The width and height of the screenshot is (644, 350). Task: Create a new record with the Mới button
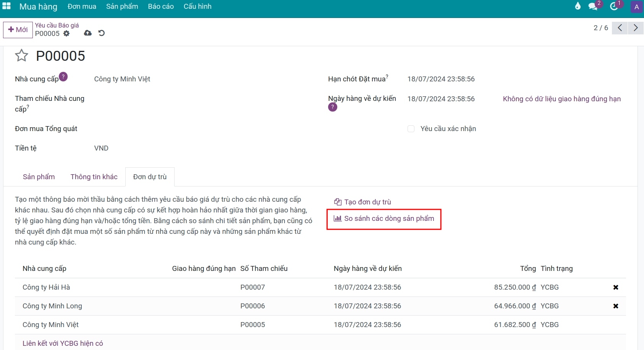pos(18,30)
